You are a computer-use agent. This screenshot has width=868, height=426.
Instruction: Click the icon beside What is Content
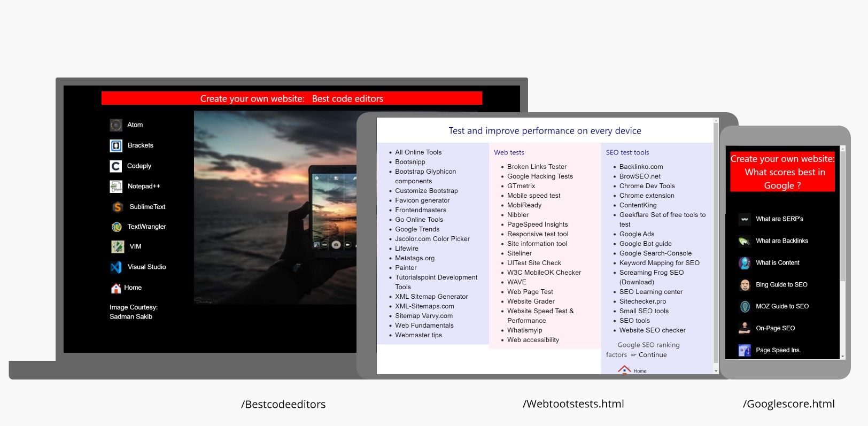745,263
